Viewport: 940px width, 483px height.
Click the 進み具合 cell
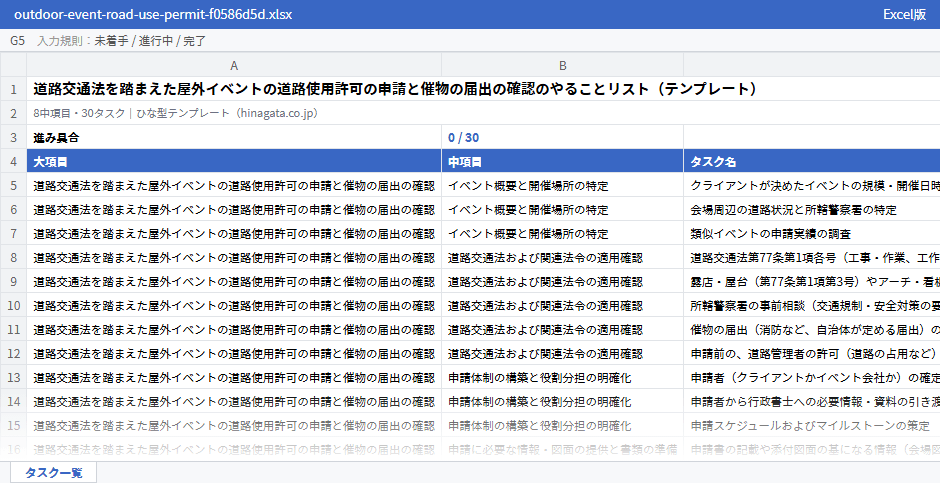point(234,137)
